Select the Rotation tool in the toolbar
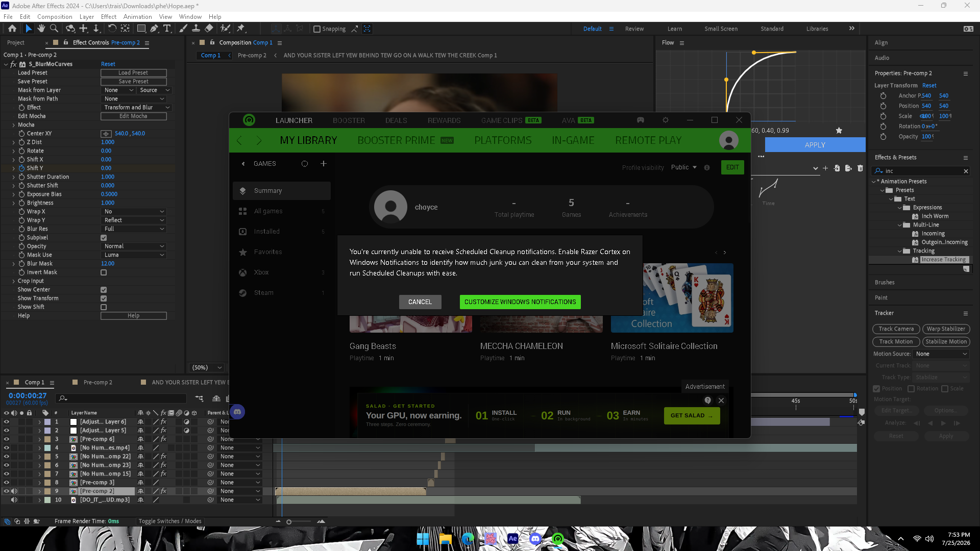 (x=112, y=29)
